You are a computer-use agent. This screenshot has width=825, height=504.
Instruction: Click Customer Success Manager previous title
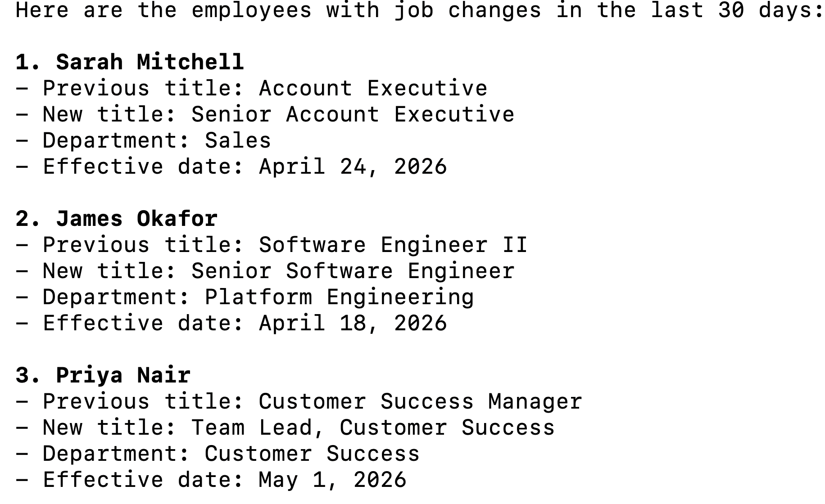pos(421,401)
